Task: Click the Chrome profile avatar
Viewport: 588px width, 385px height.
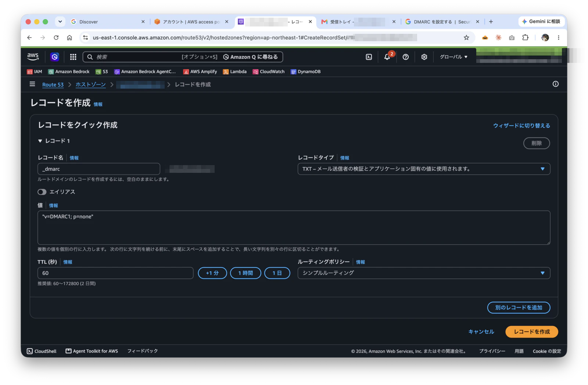Action: (x=545, y=38)
